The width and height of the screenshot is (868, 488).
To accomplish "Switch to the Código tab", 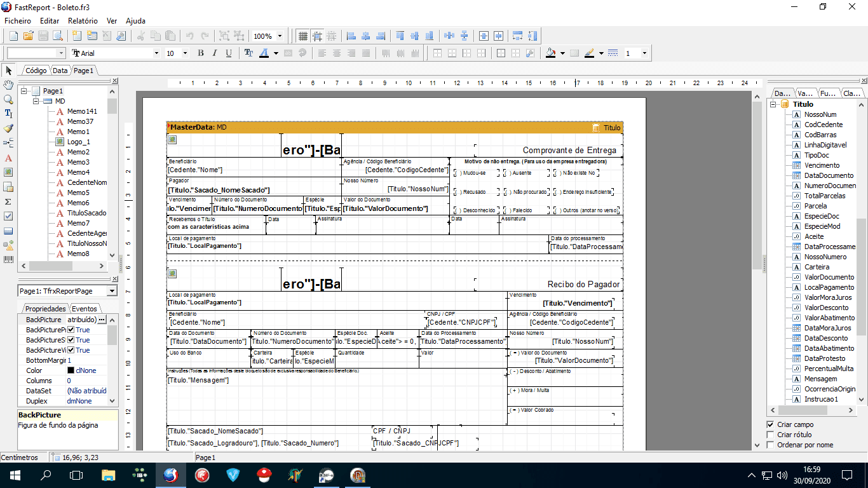I will pyautogui.click(x=36, y=71).
